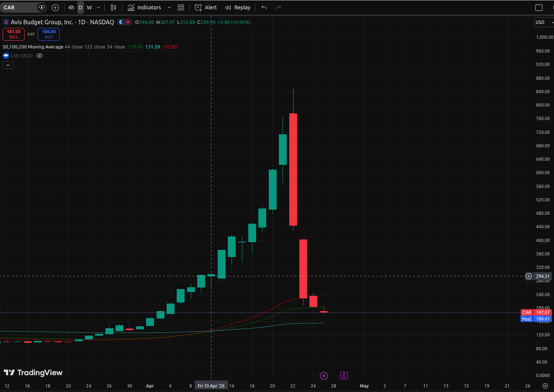The image size is (554, 392).
Task: Click the red 133.85 moving average value
Action: (170, 47)
